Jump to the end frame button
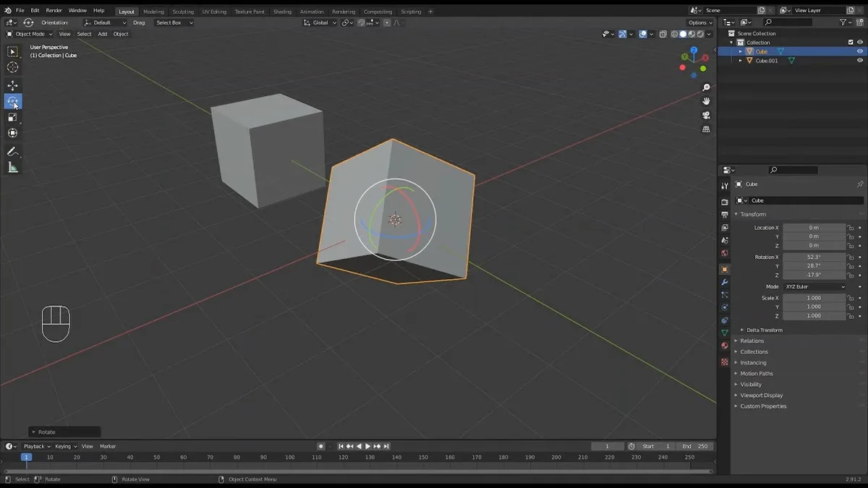868x488 pixels. [386, 447]
